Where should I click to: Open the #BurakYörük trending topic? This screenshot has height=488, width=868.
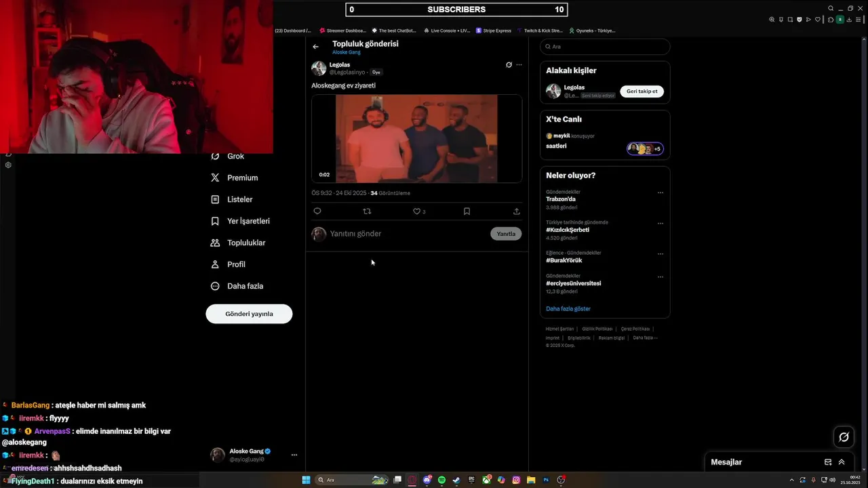click(x=564, y=260)
